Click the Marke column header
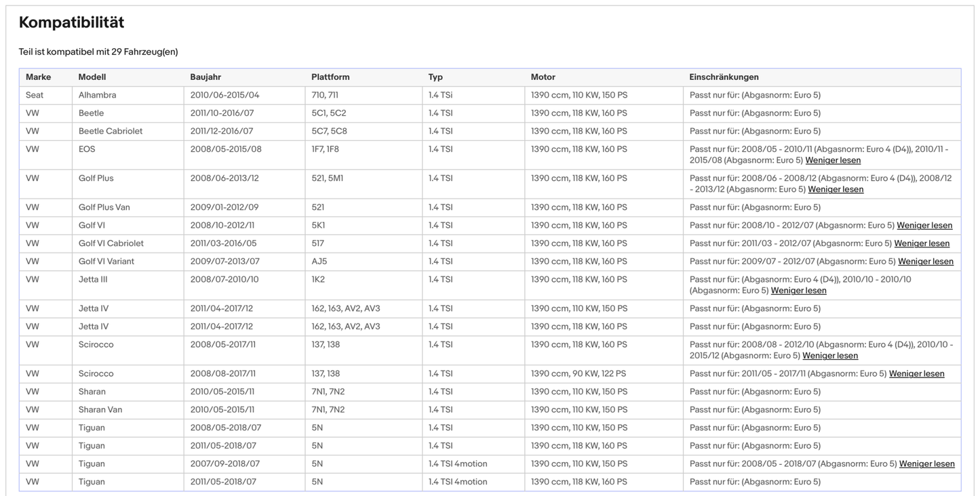This screenshot has height=496, width=980. click(39, 77)
